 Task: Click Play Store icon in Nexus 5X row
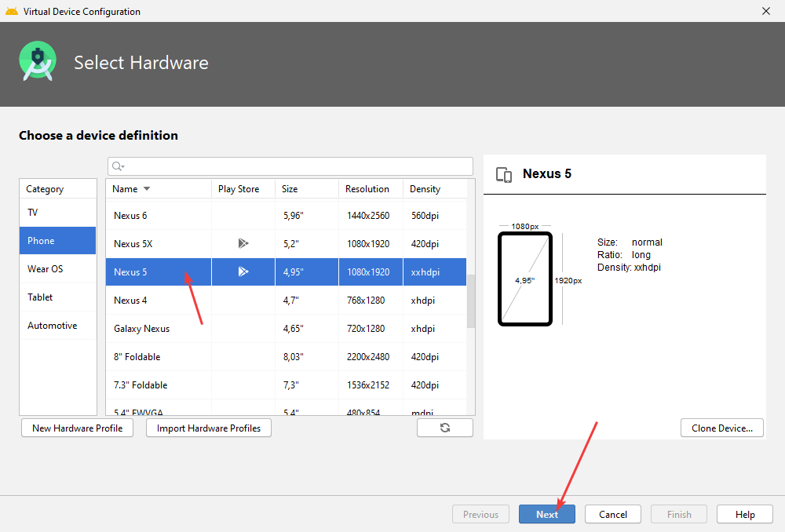coord(243,244)
